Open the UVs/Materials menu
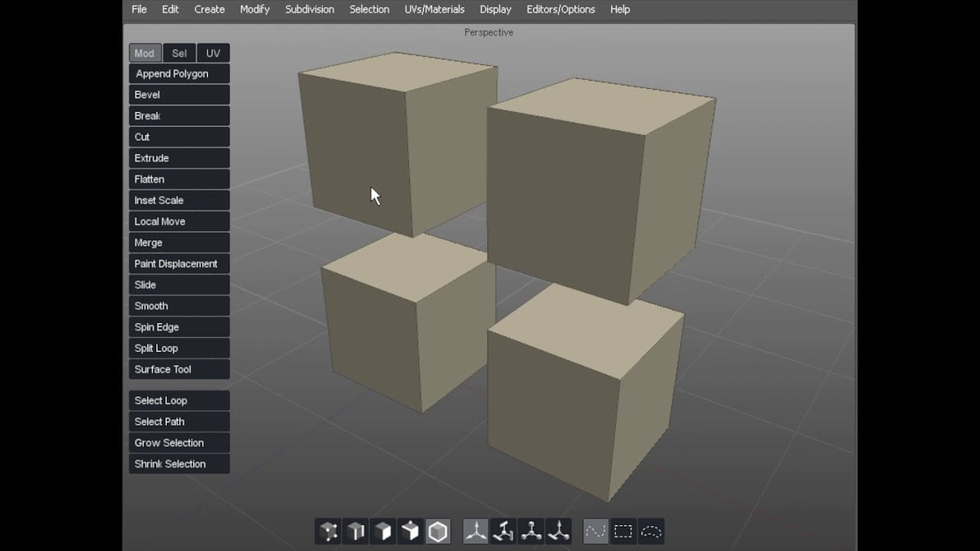The height and width of the screenshot is (551, 980). point(434,9)
